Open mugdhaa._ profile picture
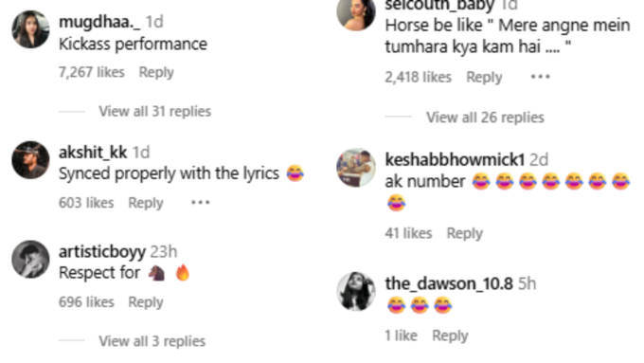 (x=30, y=29)
